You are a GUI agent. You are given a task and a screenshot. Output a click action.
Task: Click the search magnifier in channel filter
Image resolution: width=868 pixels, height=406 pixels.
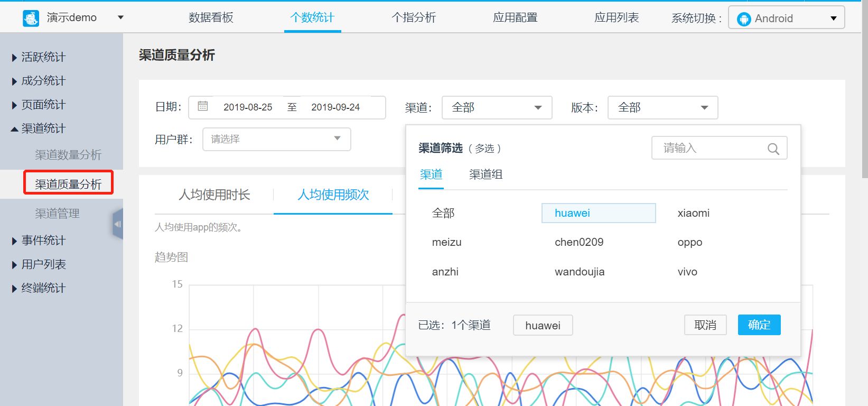tap(773, 149)
